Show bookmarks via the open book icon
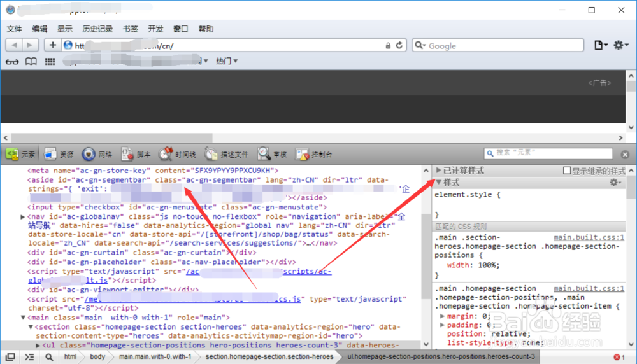This screenshot has width=637, height=364. pos(31,61)
